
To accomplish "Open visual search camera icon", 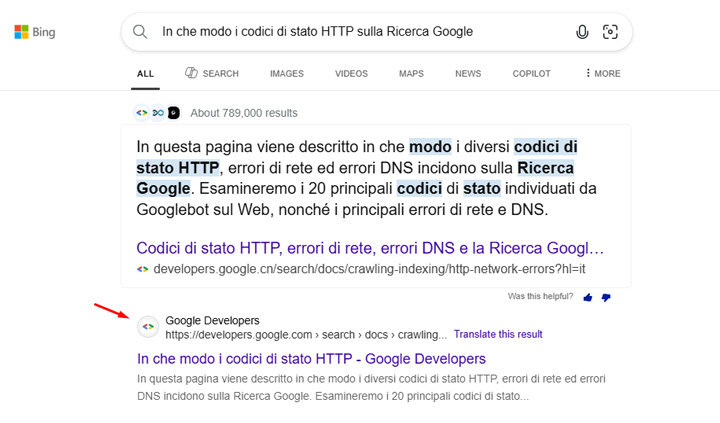I will click(x=610, y=32).
